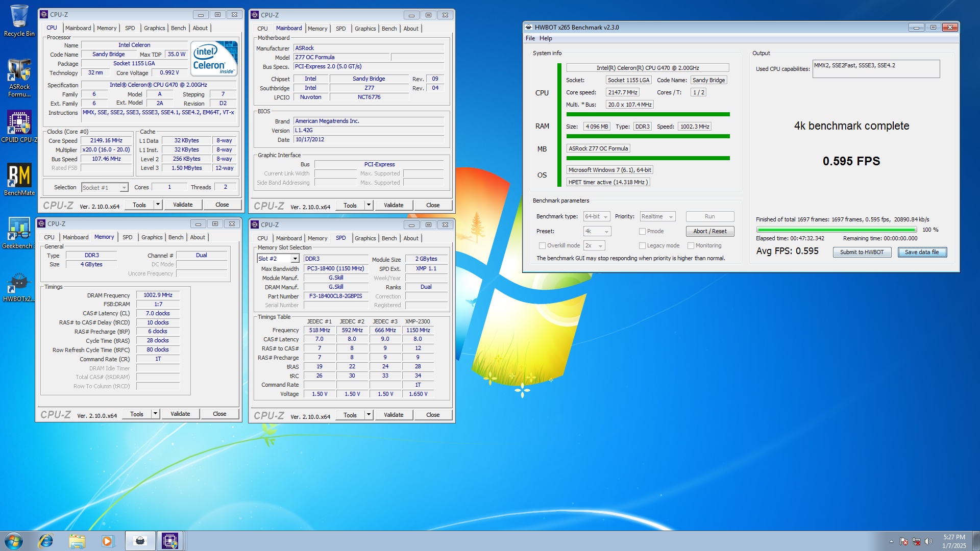Switch to HWBOT x265 taskbar button
This screenshot has width=980, height=551.
point(139,541)
